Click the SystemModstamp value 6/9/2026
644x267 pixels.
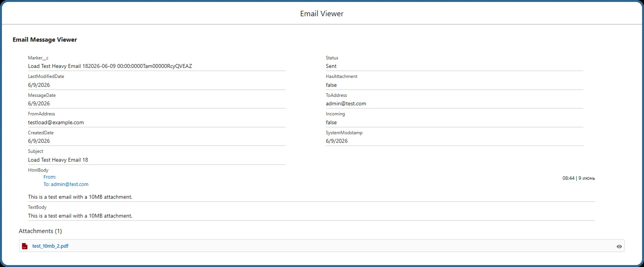pos(337,141)
